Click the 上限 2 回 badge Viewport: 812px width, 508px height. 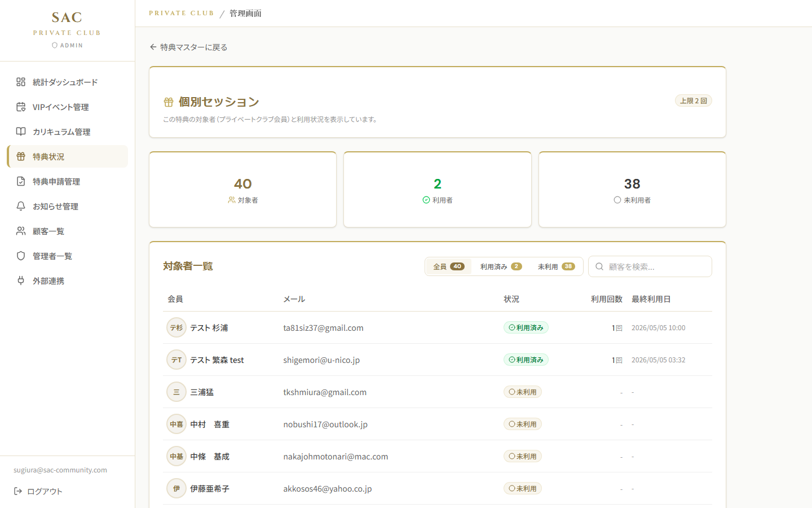(694, 100)
